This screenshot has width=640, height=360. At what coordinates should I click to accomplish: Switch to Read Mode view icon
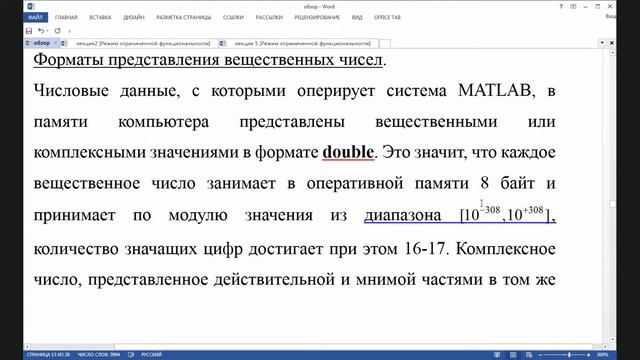click(497, 355)
